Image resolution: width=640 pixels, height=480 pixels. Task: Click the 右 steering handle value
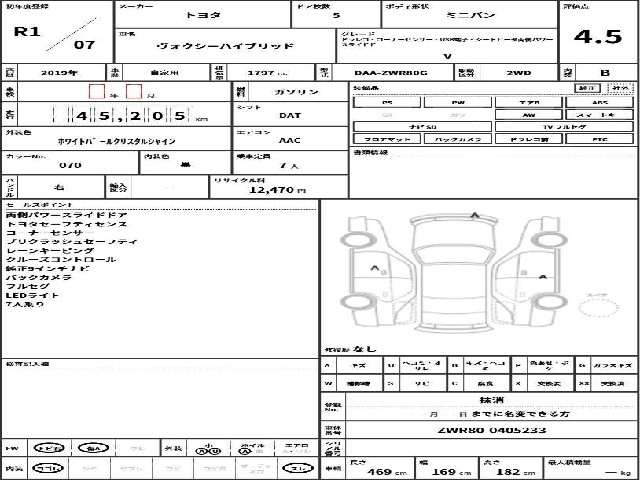(60, 187)
